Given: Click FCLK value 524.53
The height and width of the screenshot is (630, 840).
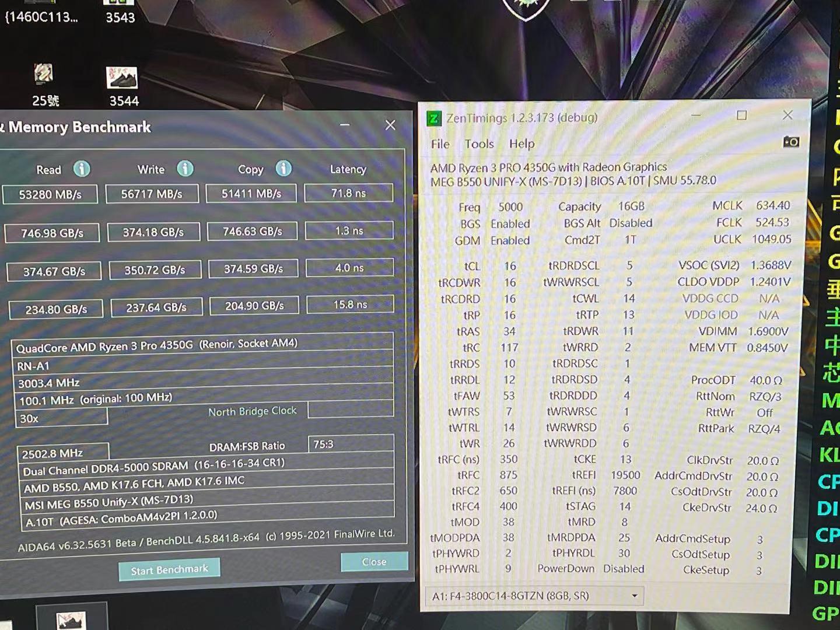Looking at the screenshot, I should pos(772,222).
